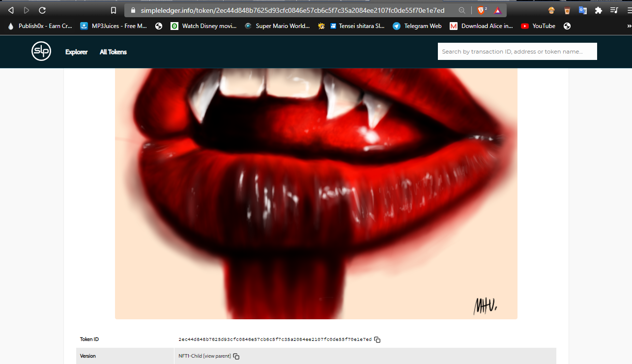The image size is (632, 364).
Task: Click the 'NFT1-Child' version text
Action: 190,356
